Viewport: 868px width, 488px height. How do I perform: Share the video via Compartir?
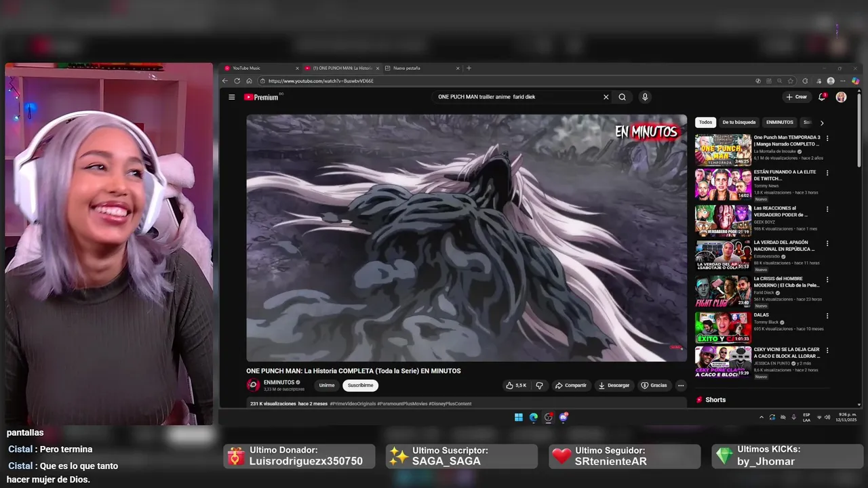coord(570,385)
